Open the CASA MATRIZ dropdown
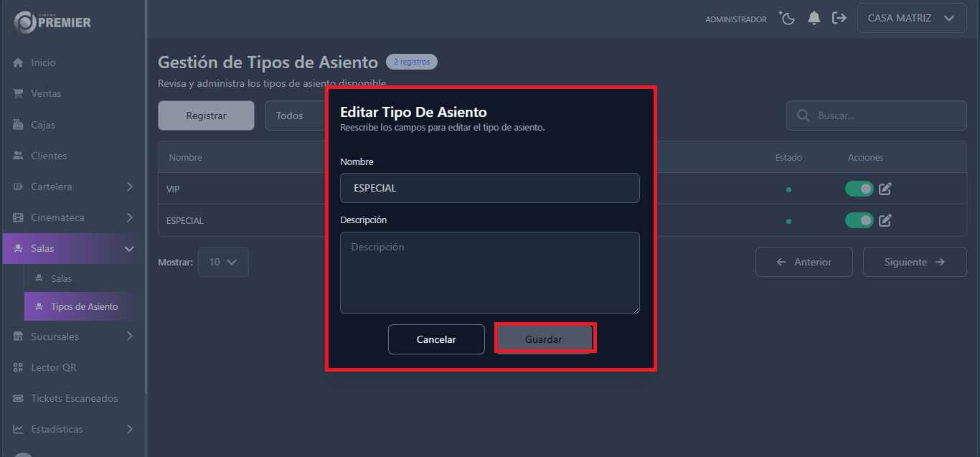 click(911, 18)
